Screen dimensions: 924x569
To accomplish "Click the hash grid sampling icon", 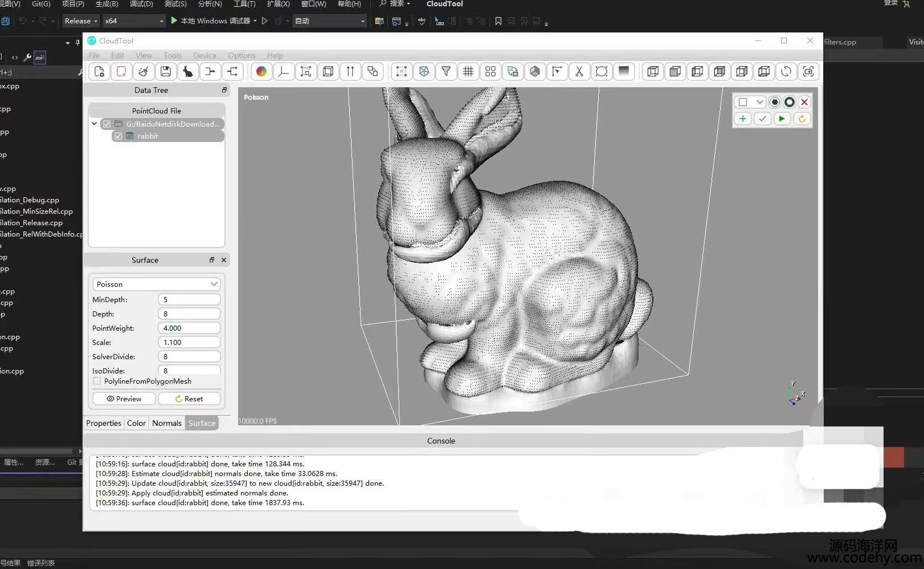I will tap(468, 71).
